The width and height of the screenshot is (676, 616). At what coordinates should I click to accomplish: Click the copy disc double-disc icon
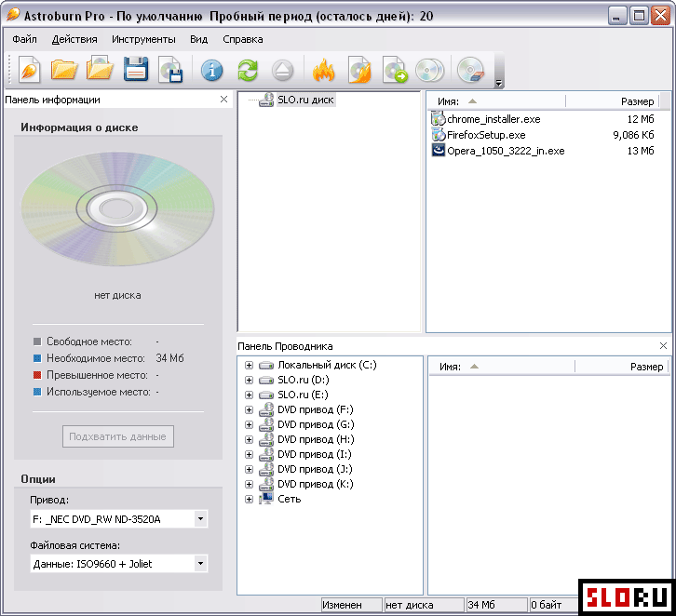429,70
